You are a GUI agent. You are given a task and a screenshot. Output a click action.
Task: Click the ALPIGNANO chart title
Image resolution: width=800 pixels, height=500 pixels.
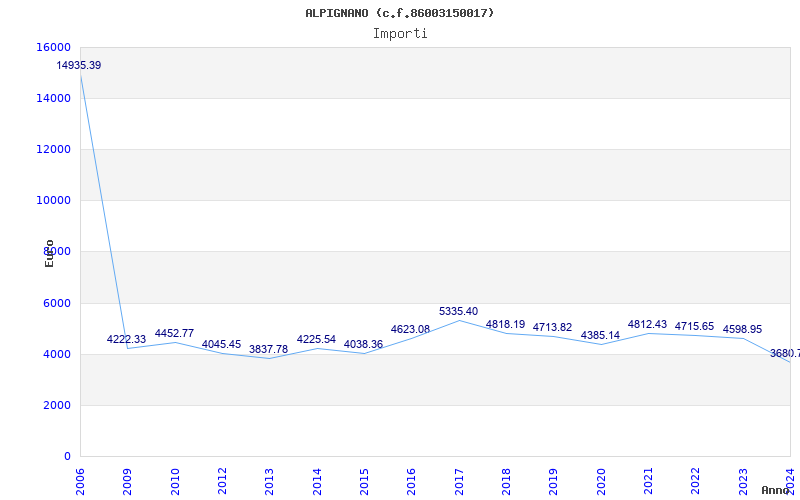pos(400,13)
